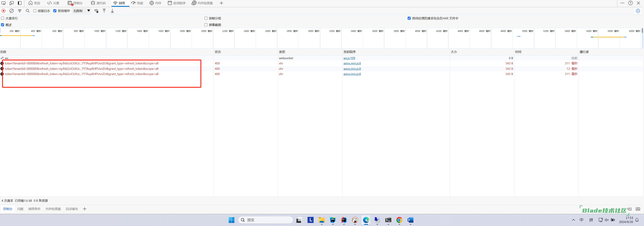
Task: Switch to 元素 tab
Action: (53, 3)
